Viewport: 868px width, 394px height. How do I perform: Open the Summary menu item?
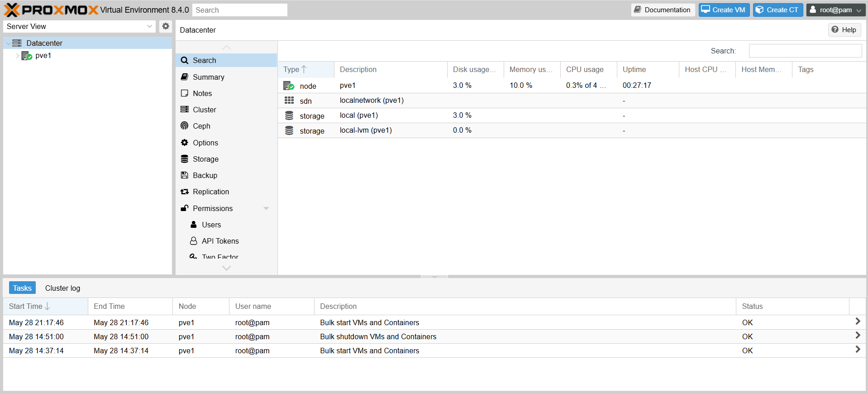coord(226,77)
